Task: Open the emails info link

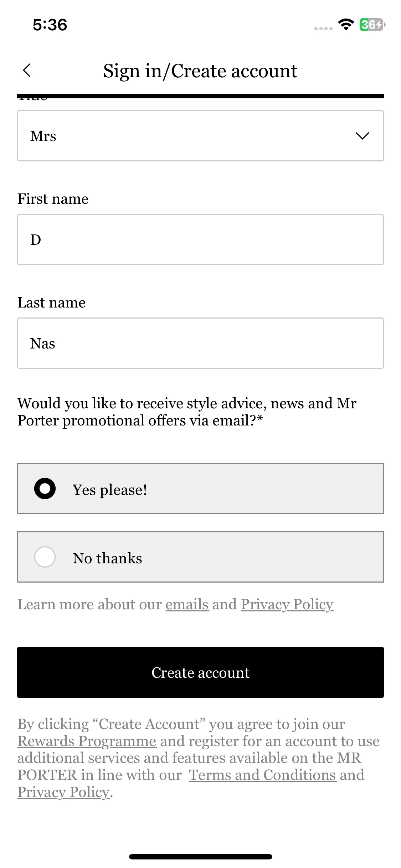Action: pyautogui.click(x=187, y=604)
